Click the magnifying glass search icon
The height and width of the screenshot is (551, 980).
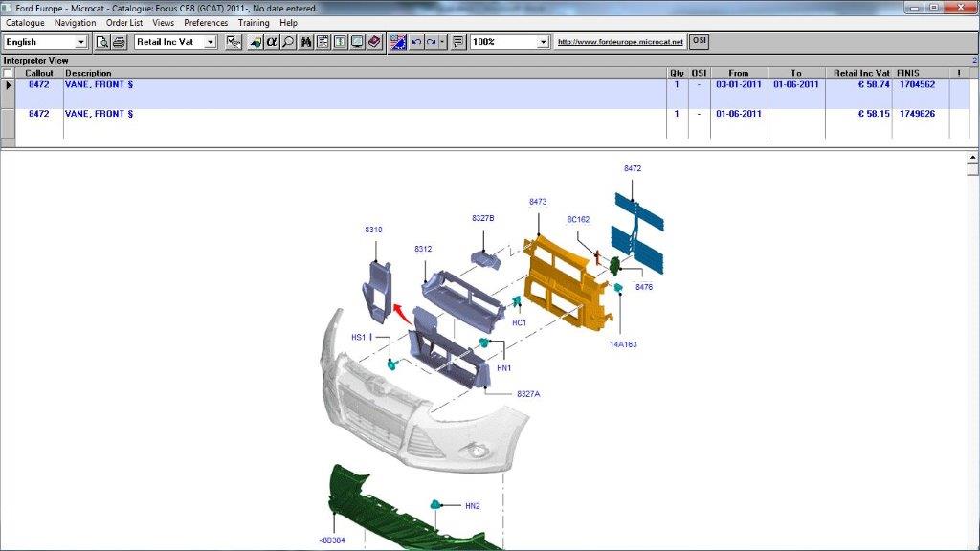pyautogui.click(x=287, y=42)
